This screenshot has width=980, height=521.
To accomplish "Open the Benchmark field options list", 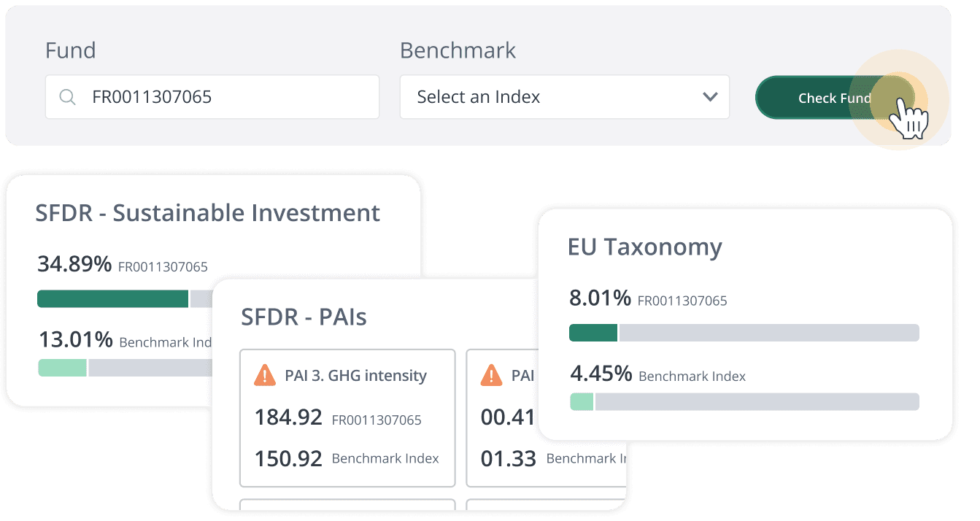I will click(564, 96).
